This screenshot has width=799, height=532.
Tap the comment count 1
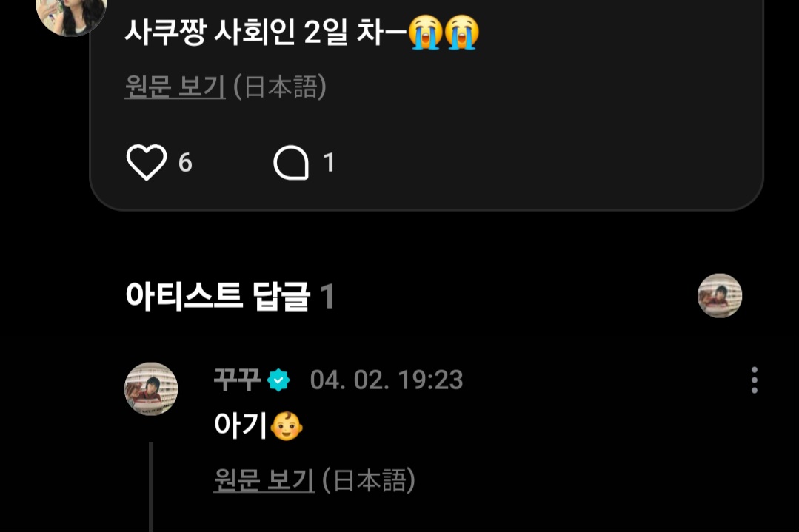coord(330,163)
